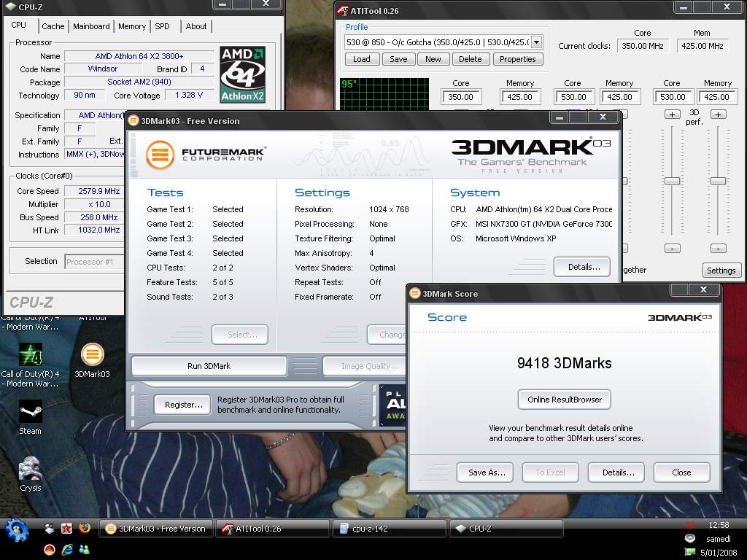The width and height of the screenshot is (747, 560).
Task: Launch the 3DMark03 desktop shortcut icon
Action: click(92, 355)
